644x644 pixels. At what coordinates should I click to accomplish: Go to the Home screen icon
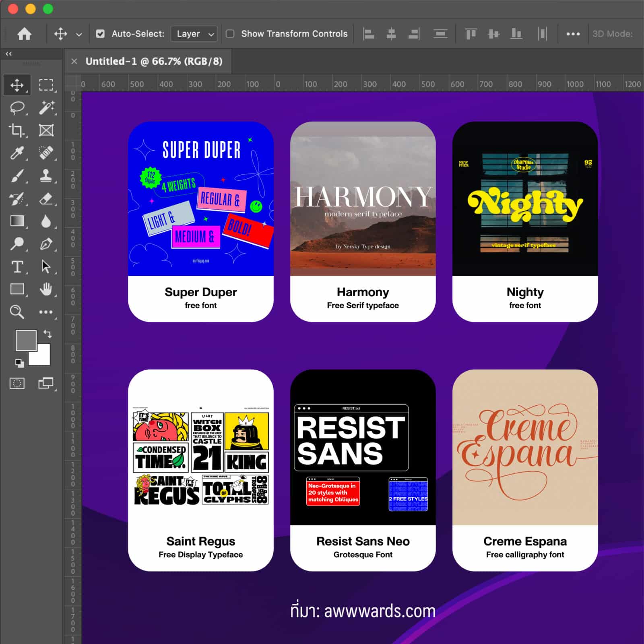pos(25,34)
